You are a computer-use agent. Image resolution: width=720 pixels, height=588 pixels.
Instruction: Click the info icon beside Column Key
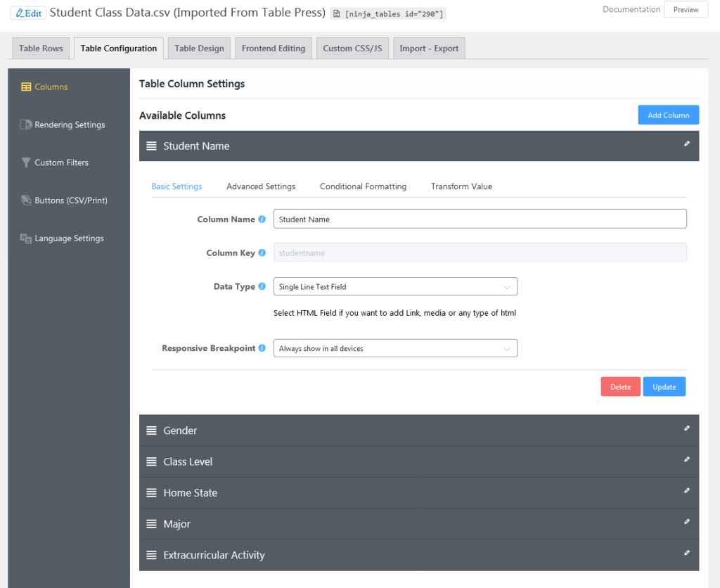261,253
